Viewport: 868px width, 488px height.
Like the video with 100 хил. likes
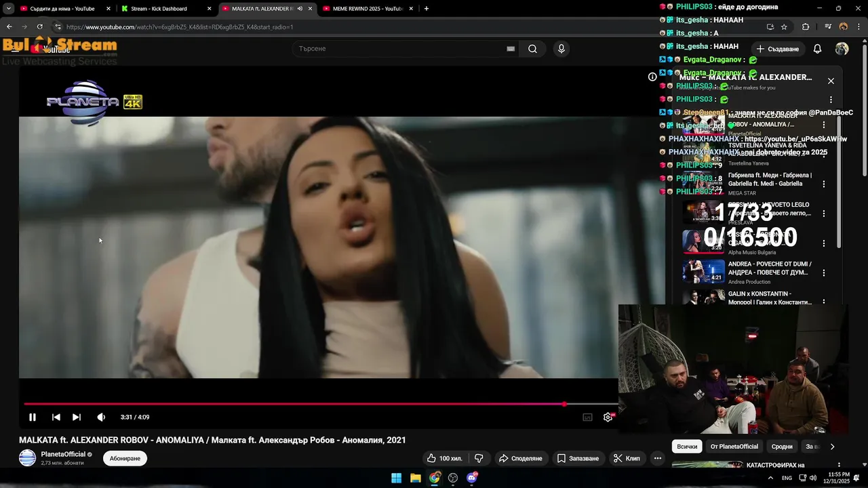pos(443,458)
